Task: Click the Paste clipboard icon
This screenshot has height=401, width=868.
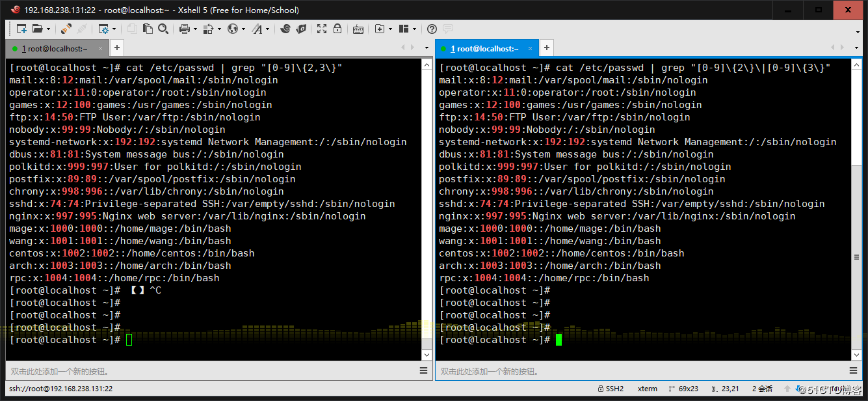Action: pos(148,29)
